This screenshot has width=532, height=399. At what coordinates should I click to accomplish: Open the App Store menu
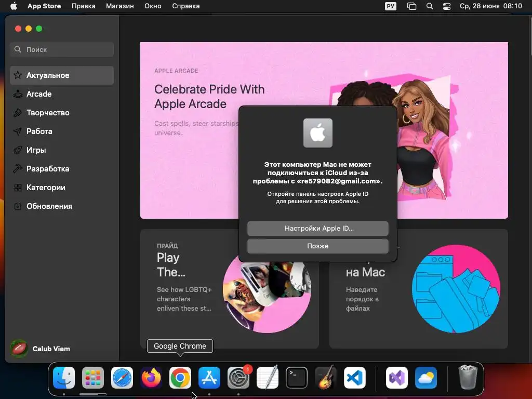(44, 6)
